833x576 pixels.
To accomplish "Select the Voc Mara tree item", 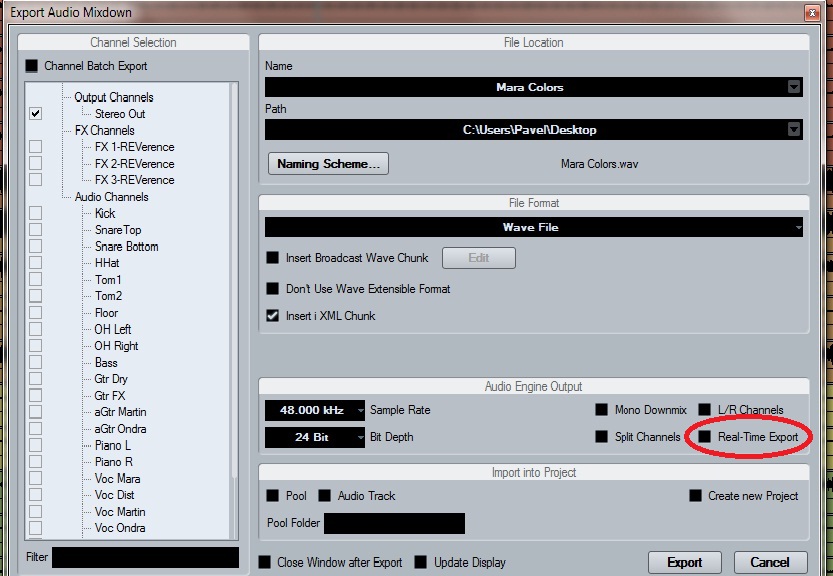I will pyautogui.click(x=117, y=479).
